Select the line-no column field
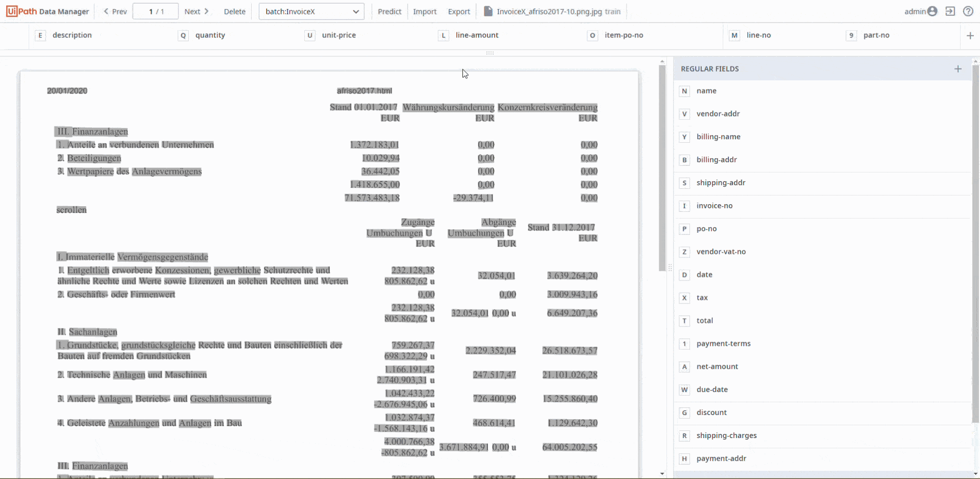 759,35
